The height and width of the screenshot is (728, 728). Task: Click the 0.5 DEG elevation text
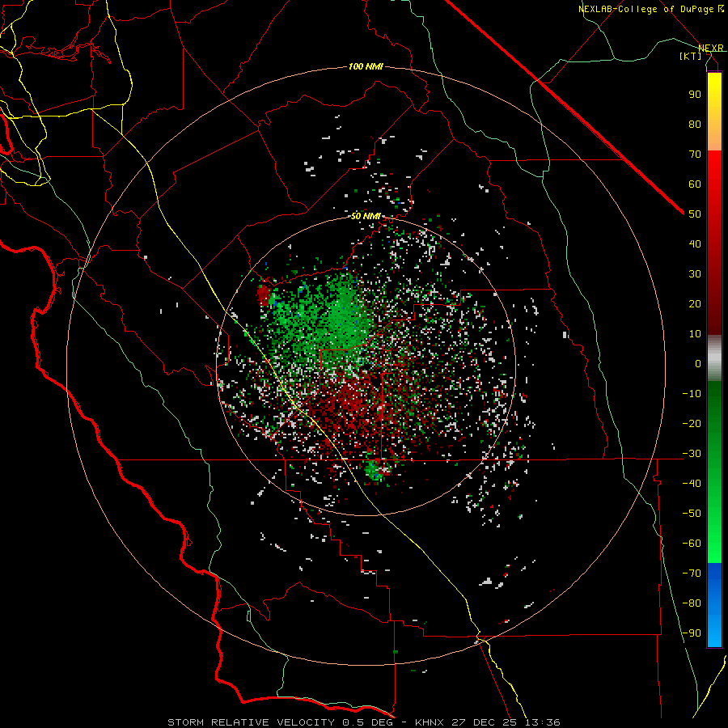tap(368, 722)
